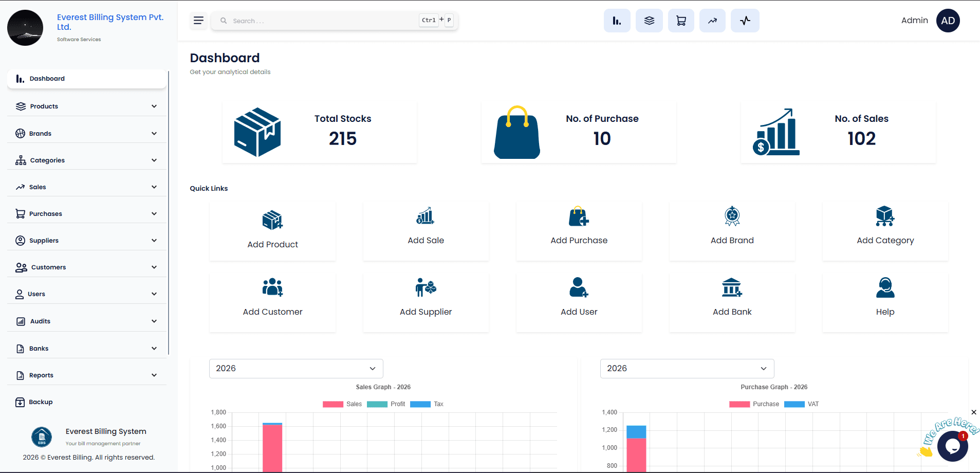Image resolution: width=980 pixels, height=473 pixels.
Task: Select Dashboard in the sidebar
Action: pyautogui.click(x=86, y=79)
